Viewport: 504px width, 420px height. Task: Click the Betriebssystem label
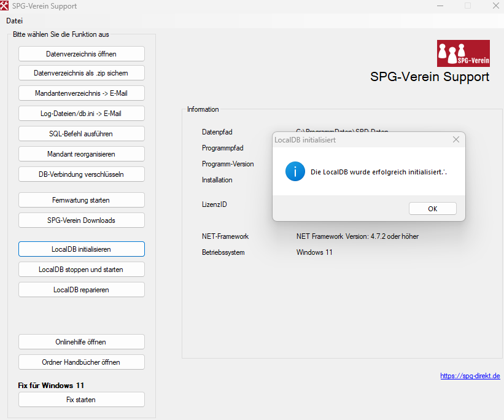pos(223,252)
